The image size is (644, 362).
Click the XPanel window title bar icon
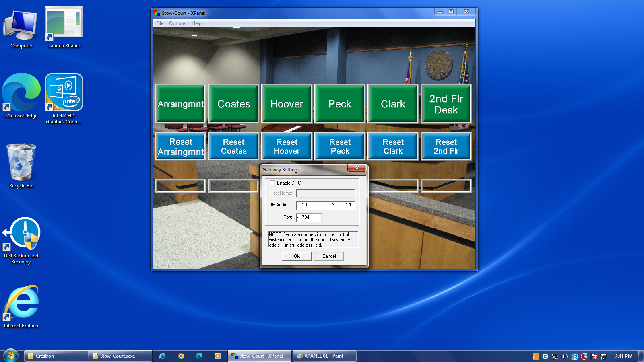click(x=157, y=13)
